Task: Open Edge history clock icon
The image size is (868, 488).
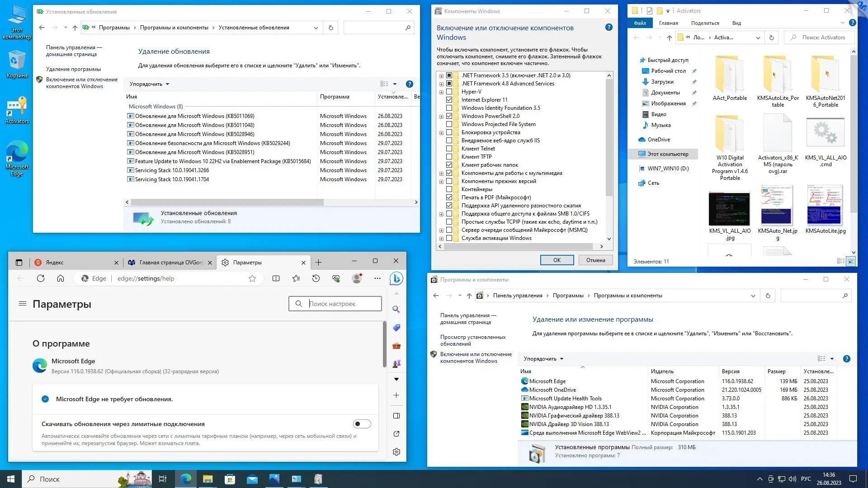Action: [x=316, y=278]
